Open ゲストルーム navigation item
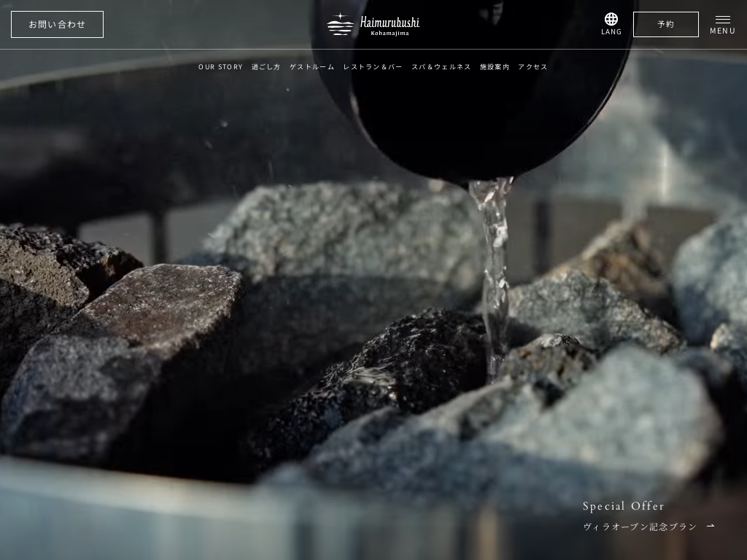747x560 pixels. [312, 67]
